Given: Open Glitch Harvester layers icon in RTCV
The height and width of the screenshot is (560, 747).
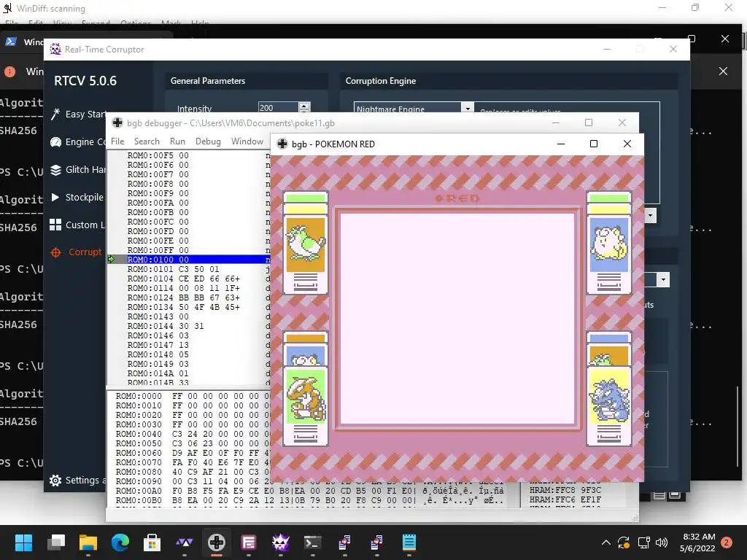Looking at the screenshot, I should [x=55, y=169].
